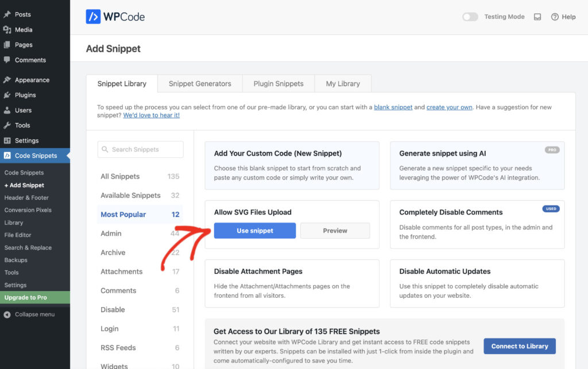Open the My Library tab
This screenshot has width=588, height=369.
pos(343,83)
